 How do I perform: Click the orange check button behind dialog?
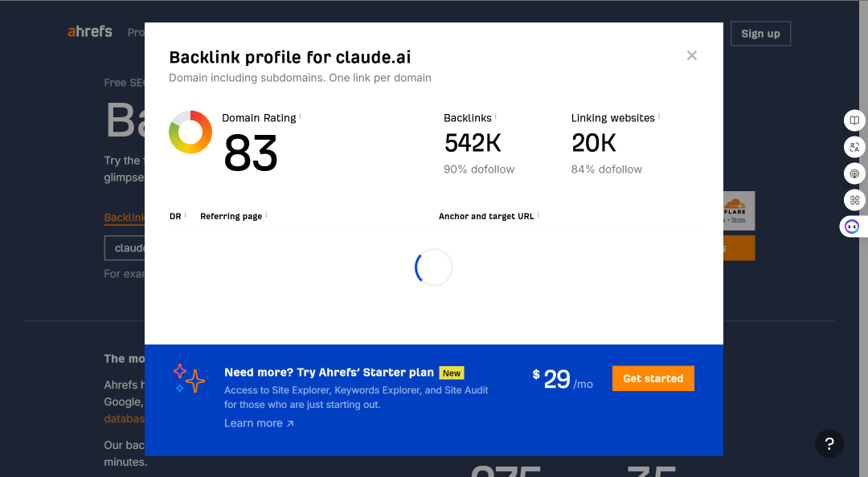tap(739, 248)
